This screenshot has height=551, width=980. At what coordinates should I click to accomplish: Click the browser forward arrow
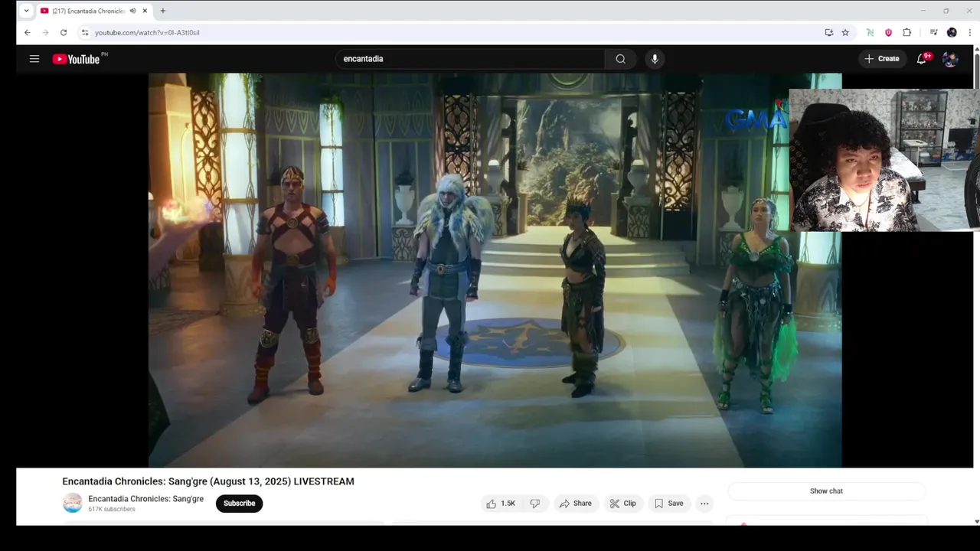(45, 33)
